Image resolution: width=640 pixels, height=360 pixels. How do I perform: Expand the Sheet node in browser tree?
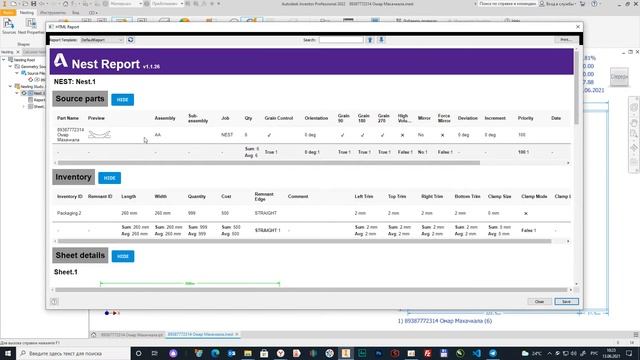[x=24, y=107]
